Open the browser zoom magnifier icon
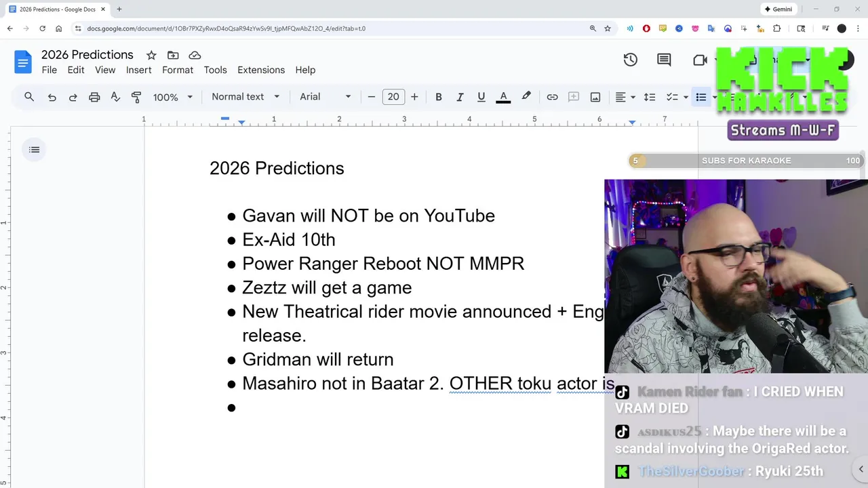Image resolution: width=868 pixels, height=488 pixels. (593, 28)
